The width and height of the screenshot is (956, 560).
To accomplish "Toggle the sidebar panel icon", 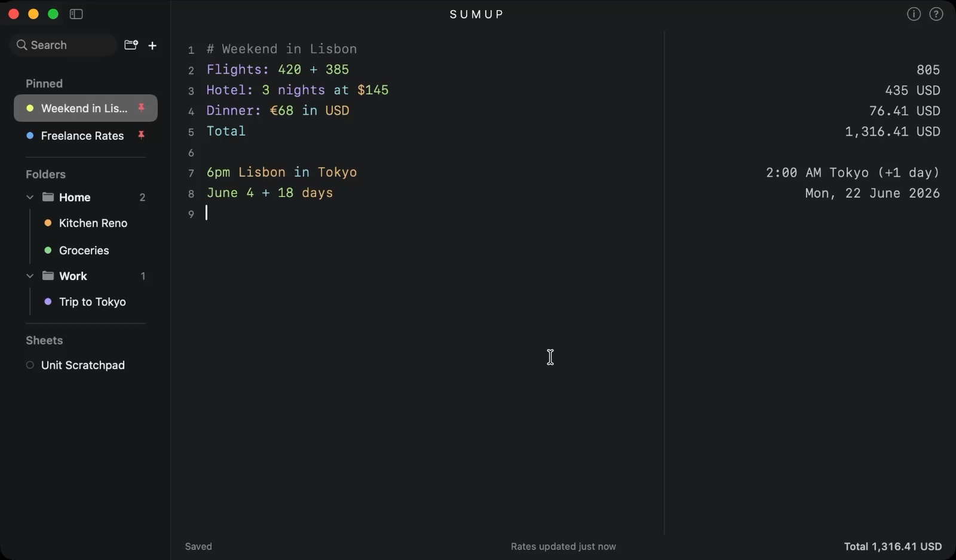I will tap(76, 14).
